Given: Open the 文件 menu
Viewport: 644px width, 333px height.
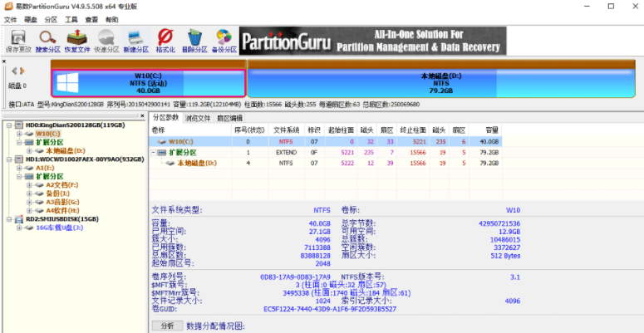Looking at the screenshot, I should coord(10,19).
